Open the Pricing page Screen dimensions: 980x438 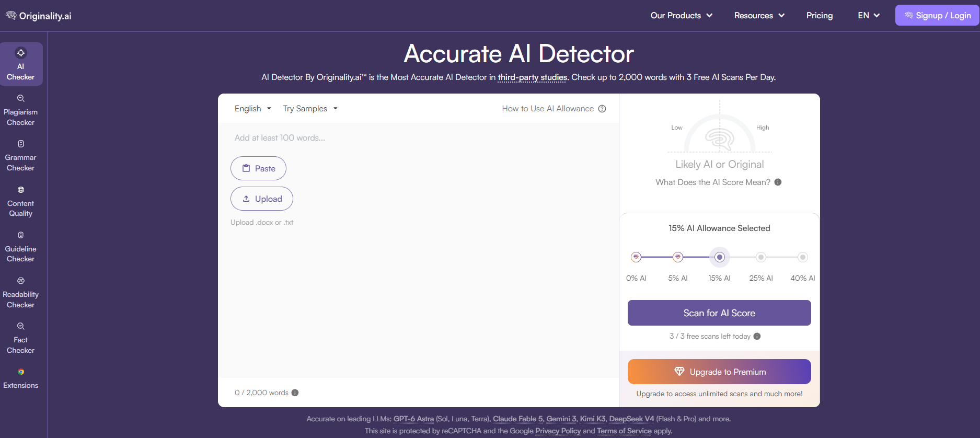pyautogui.click(x=820, y=16)
